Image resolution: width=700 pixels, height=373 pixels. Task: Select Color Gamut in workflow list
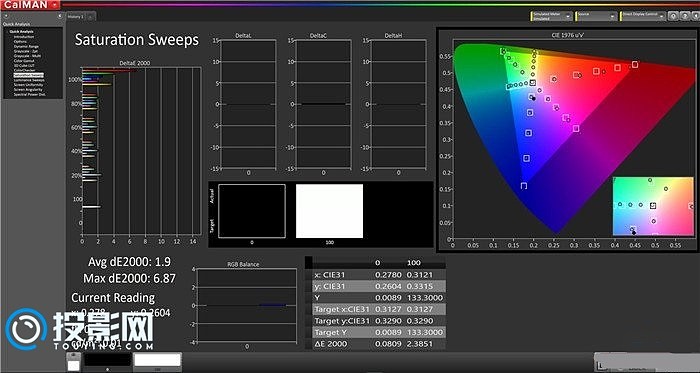coord(24,61)
